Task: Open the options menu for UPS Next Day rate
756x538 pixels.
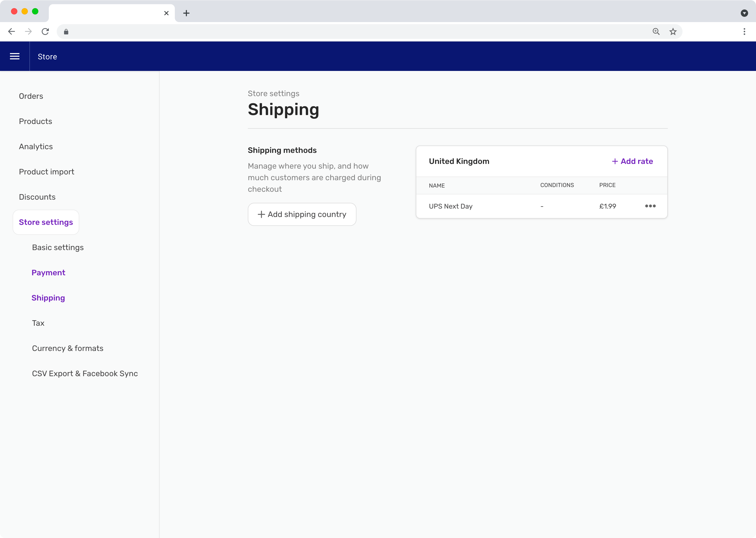Action: coord(651,206)
